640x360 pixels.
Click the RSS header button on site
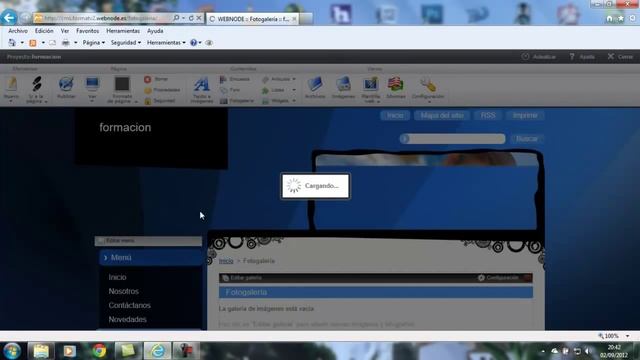coord(488,116)
